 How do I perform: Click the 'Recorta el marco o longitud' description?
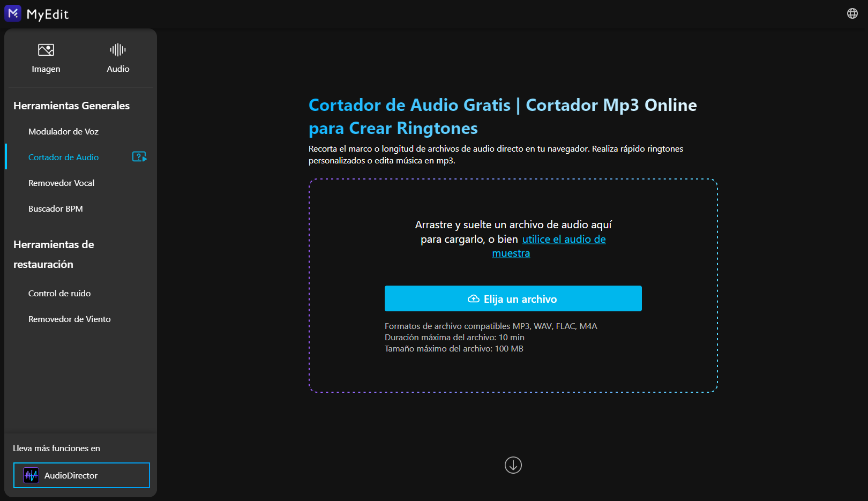(496, 154)
